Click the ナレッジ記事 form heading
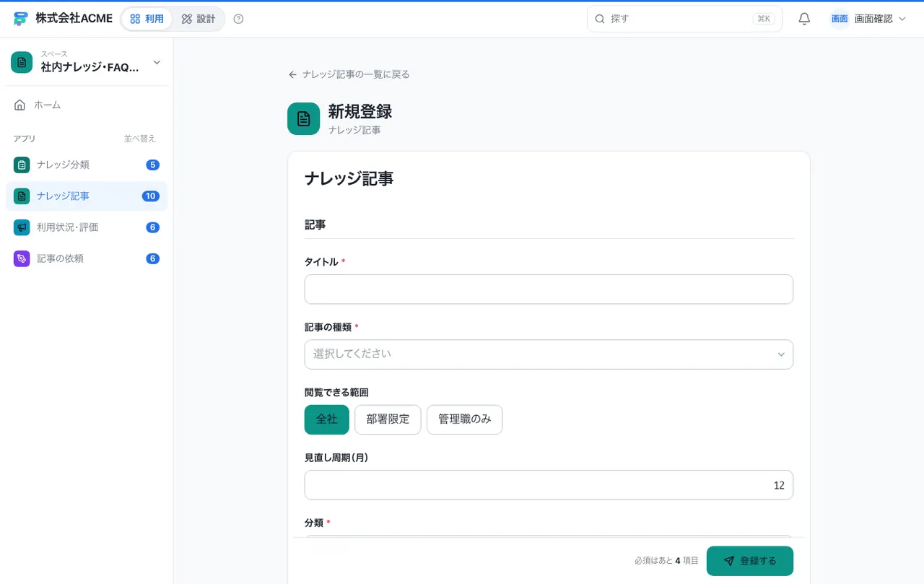This screenshot has width=924, height=584. tap(349, 179)
